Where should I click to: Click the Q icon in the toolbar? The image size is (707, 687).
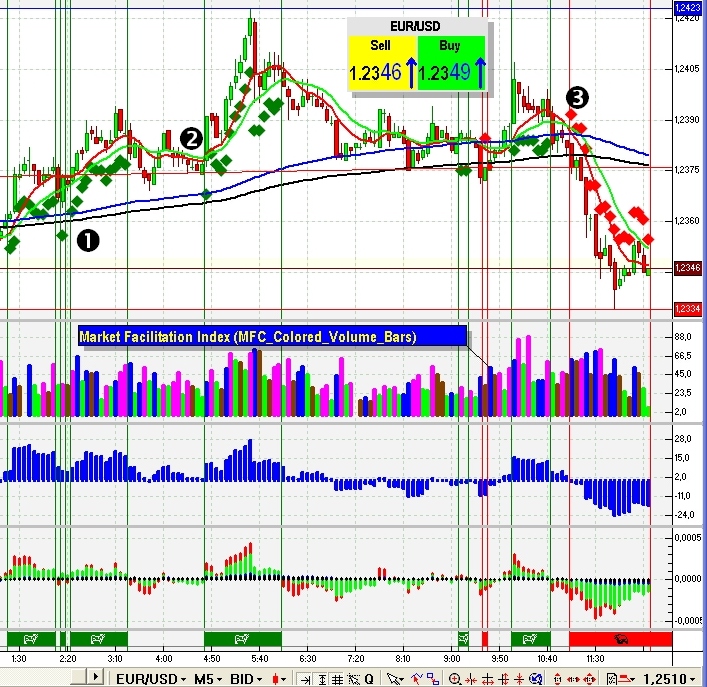pos(369,679)
